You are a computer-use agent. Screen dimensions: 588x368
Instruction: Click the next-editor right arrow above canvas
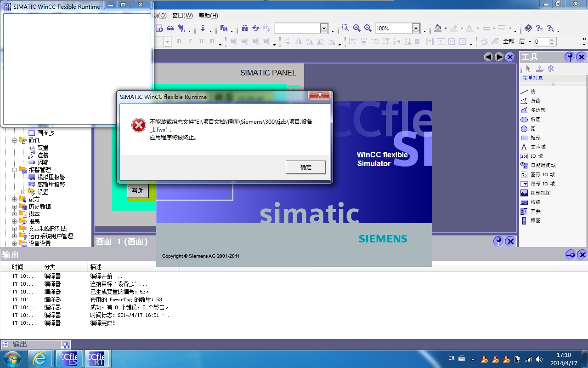499,57
